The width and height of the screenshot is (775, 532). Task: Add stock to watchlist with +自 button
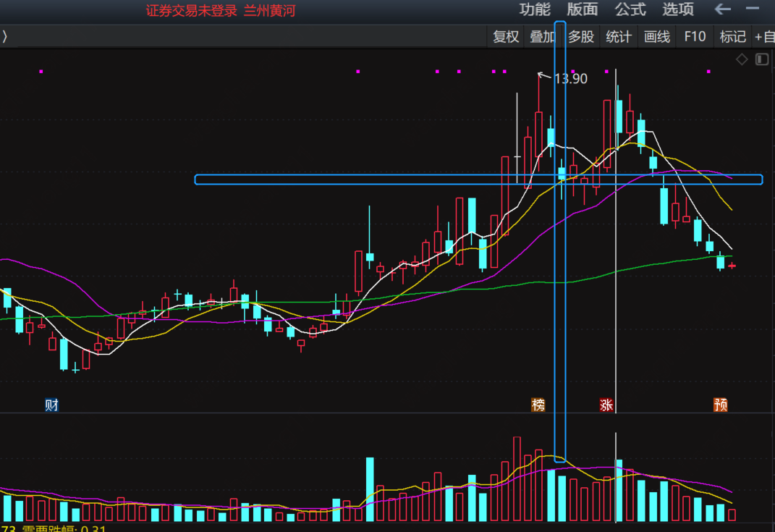(x=764, y=37)
